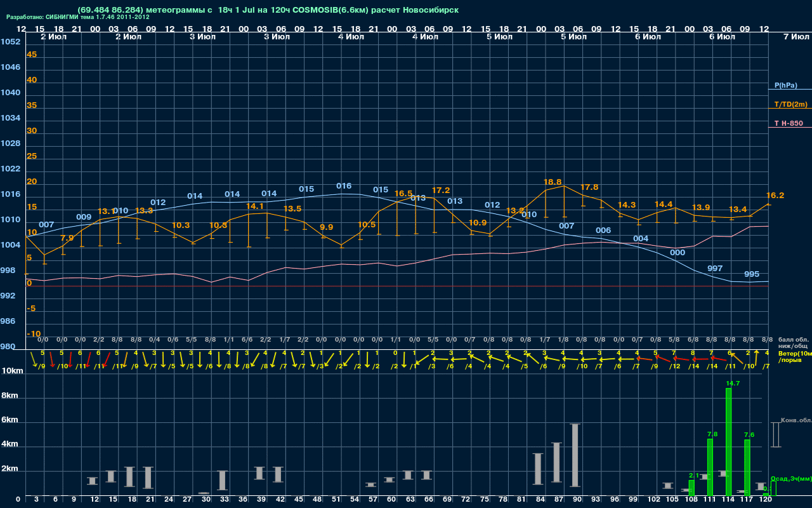The width and height of the screenshot is (812, 508).
Task: Click the 1052 pressure axis label
Action: (x=10, y=42)
